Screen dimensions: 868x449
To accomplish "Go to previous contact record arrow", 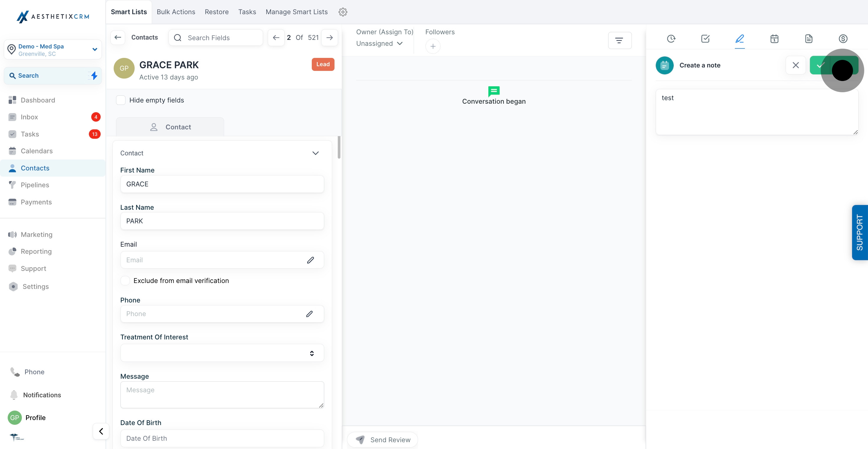I will point(276,38).
